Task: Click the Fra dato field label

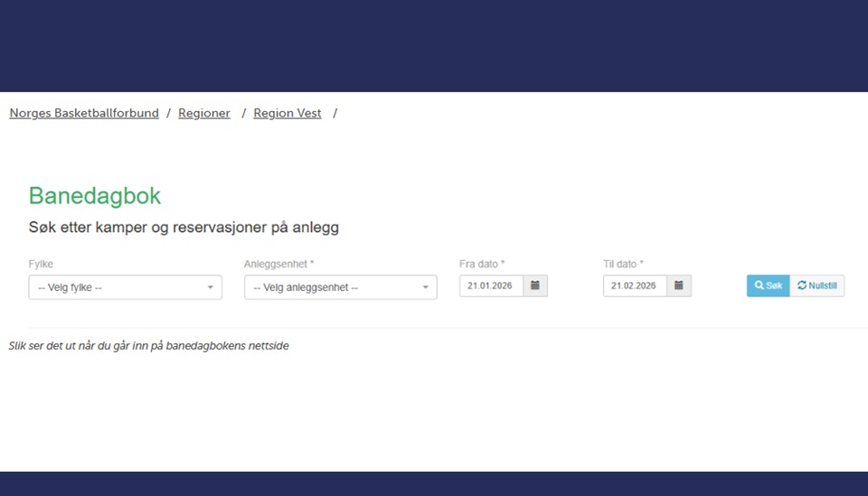Action: tap(482, 264)
